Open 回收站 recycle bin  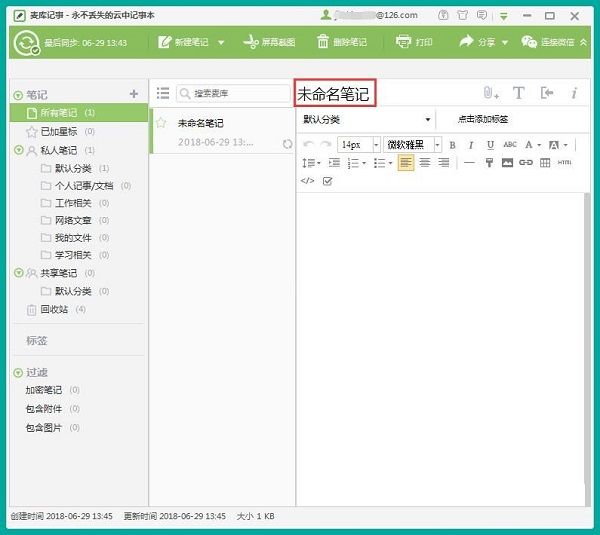coord(55,309)
